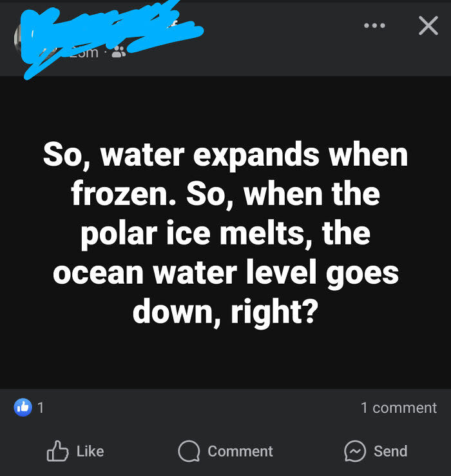Click the blue thumbs-up reaction badge

[23, 407]
